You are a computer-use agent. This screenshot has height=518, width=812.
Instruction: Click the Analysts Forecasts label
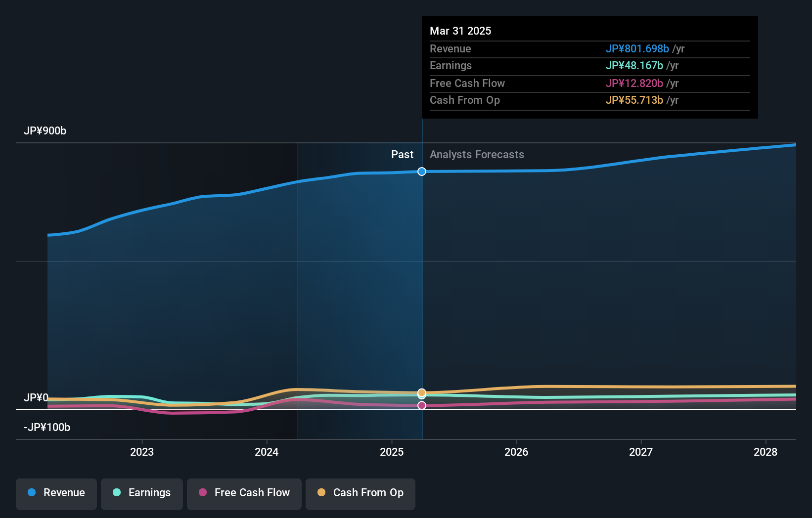point(477,155)
